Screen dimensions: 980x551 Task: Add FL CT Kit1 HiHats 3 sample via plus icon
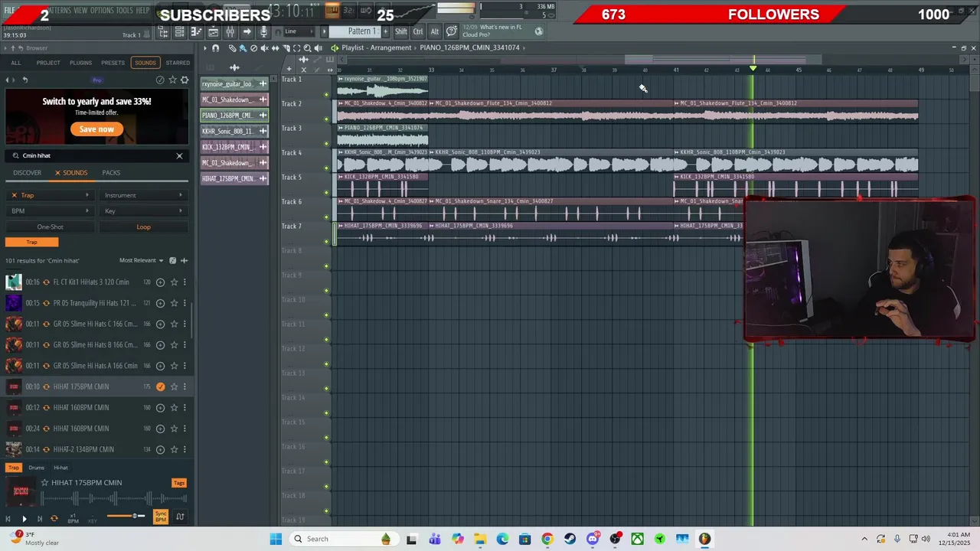(160, 282)
